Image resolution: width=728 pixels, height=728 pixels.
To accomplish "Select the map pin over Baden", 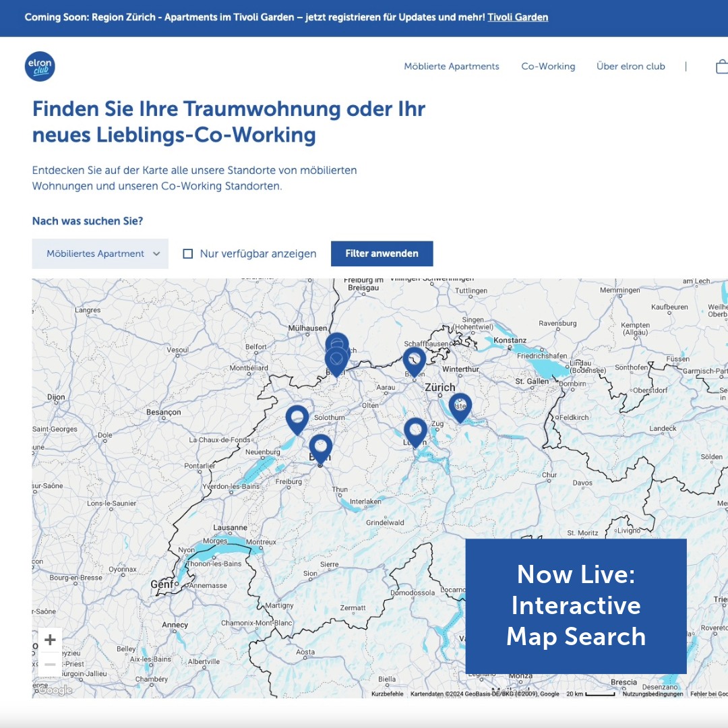I will pyautogui.click(x=414, y=362).
